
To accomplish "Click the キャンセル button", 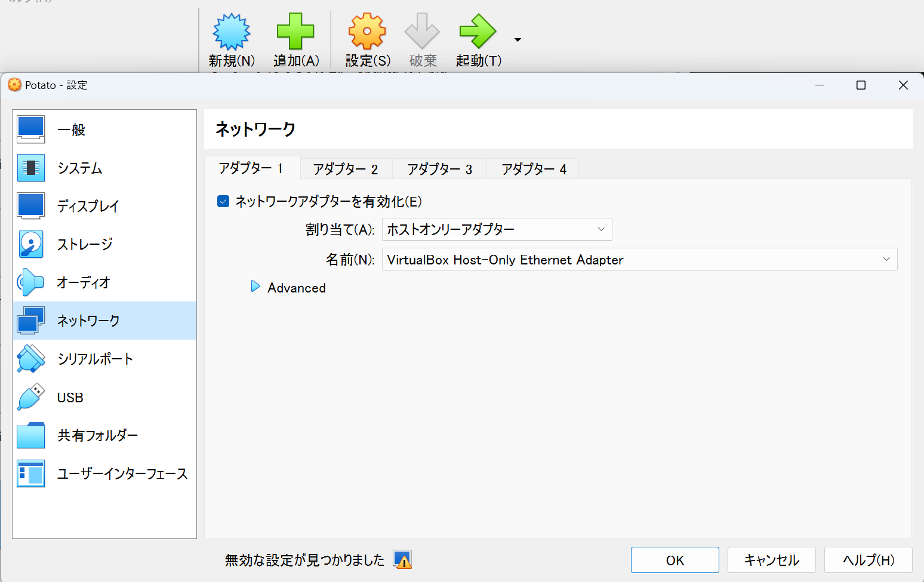I will (x=772, y=560).
